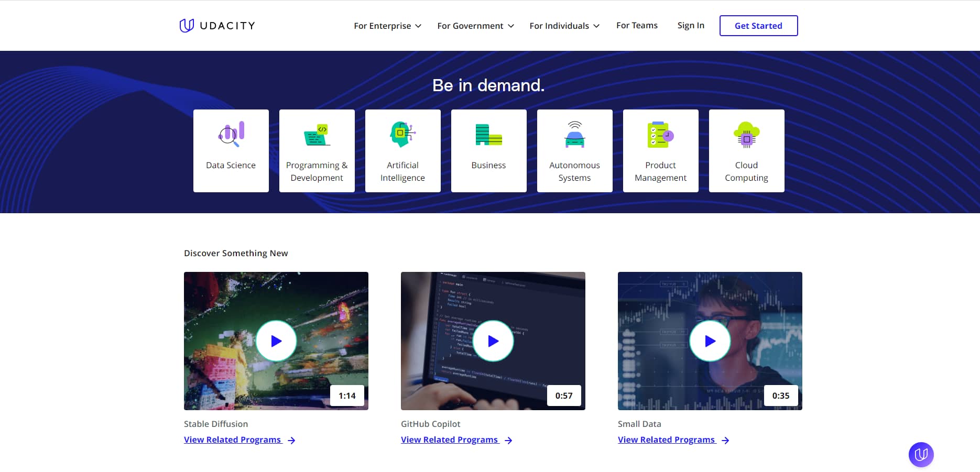
Task: Click the Product Management card label
Action: (x=660, y=171)
